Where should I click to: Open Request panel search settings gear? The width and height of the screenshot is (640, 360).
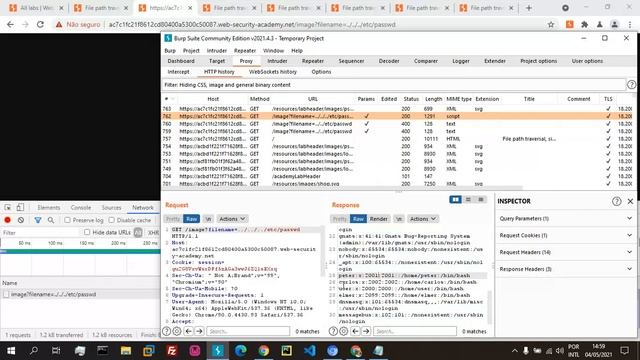click(177, 331)
